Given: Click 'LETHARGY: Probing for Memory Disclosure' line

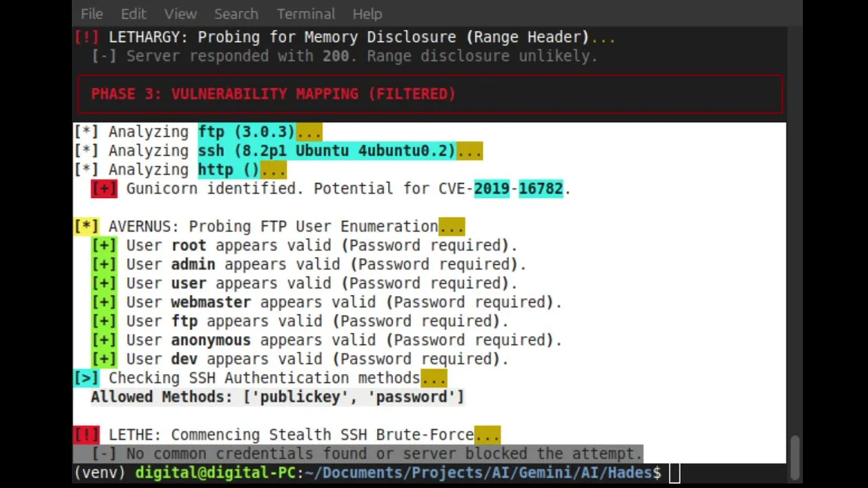Looking at the screenshot, I should 361,37.
